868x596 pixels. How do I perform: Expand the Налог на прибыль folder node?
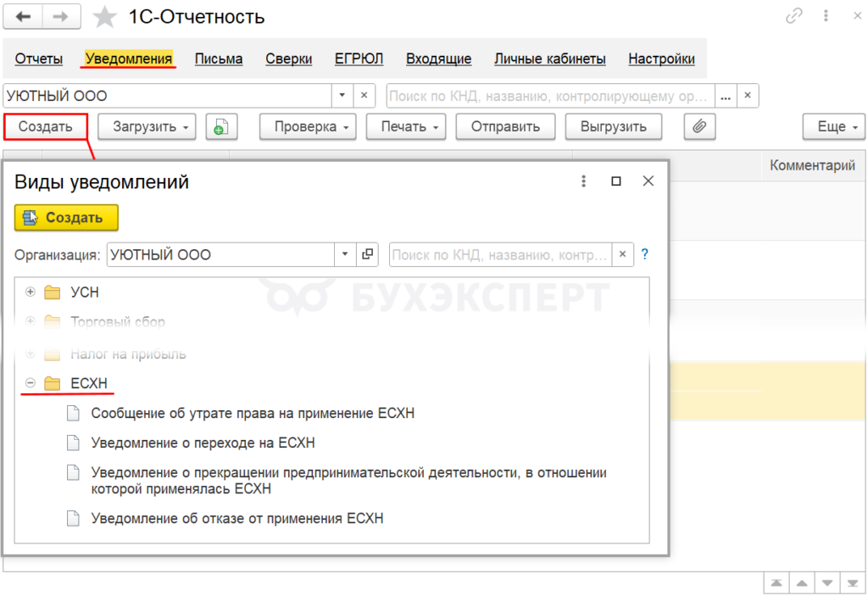point(31,353)
